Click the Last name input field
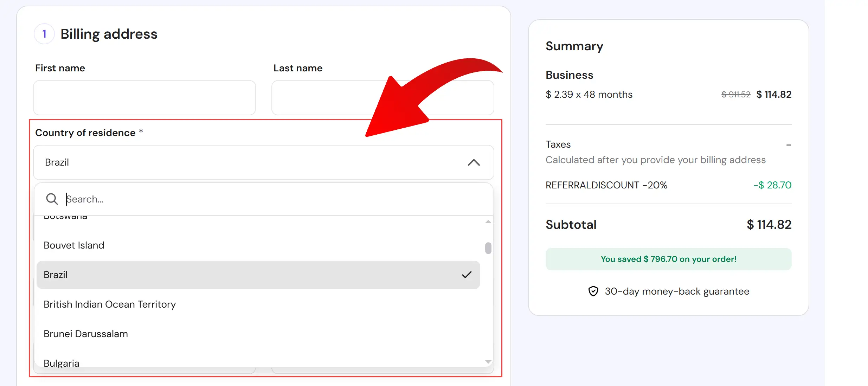This screenshot has height=386, width=868. [382, 97]
